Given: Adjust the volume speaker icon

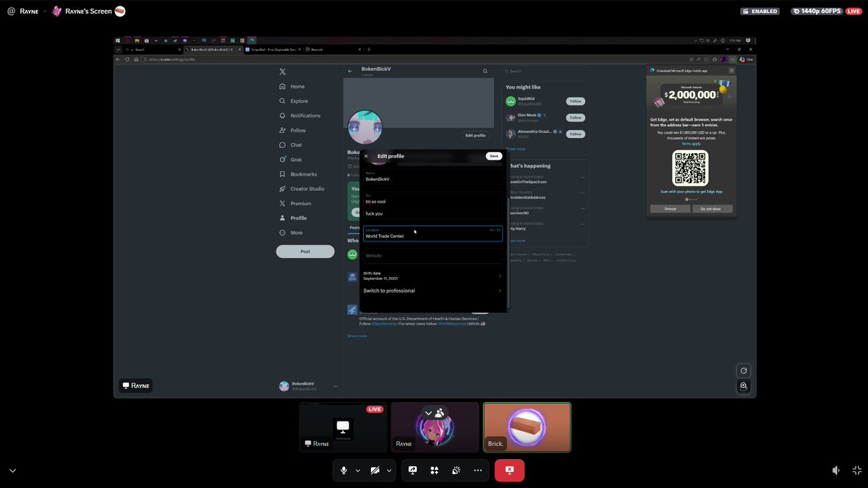Looking at the screenshot, I should click(x=835, y=470).
